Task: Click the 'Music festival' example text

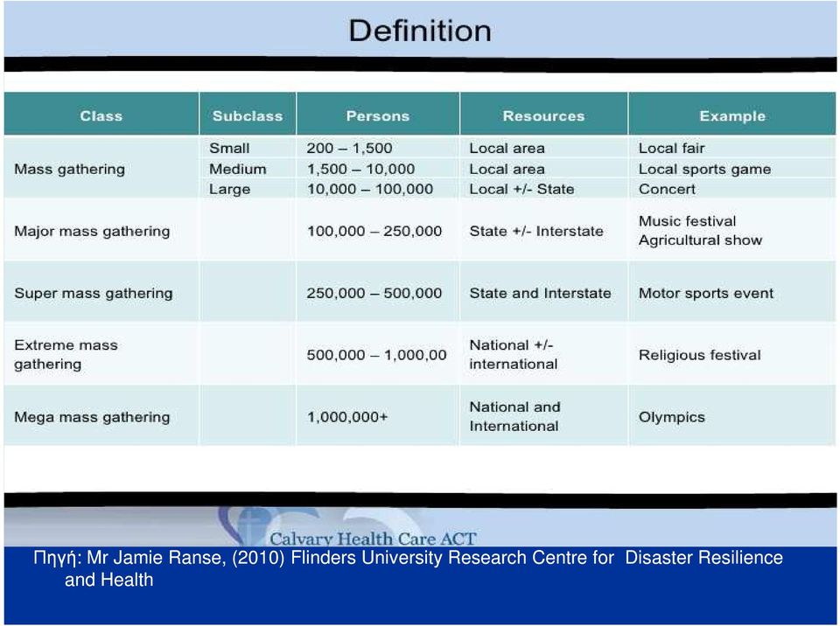Action: click(x=688, y=221)
